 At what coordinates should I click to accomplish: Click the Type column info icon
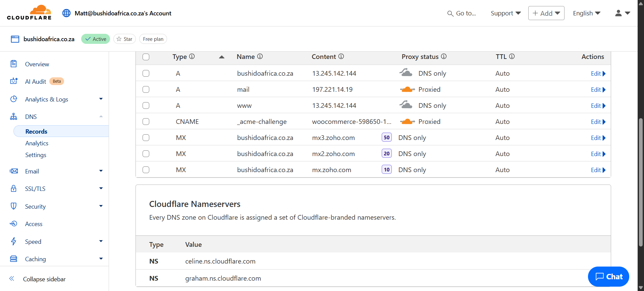192,56
